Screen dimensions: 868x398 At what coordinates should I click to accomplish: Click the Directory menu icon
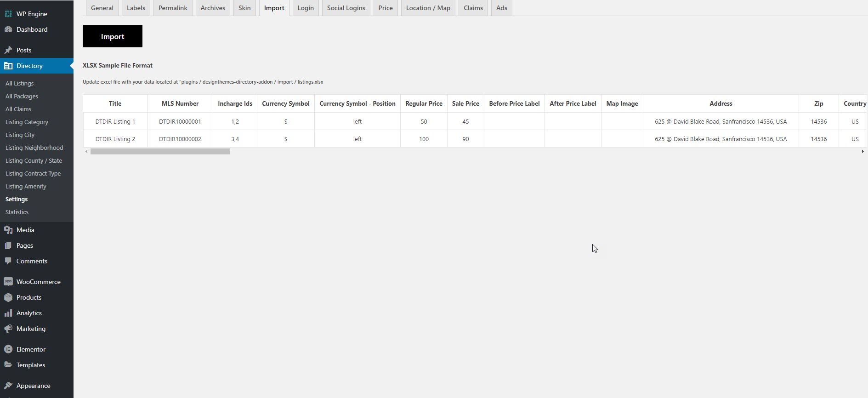click(x=8, y=66)
